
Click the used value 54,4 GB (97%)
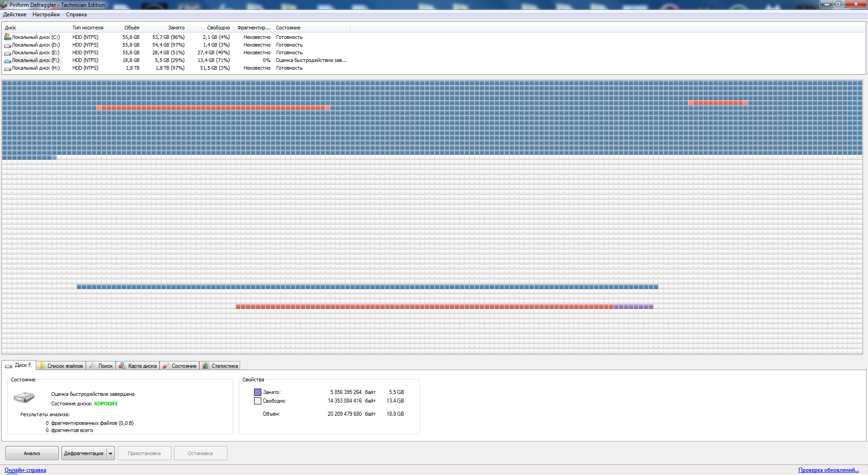(x=168, y=45)
